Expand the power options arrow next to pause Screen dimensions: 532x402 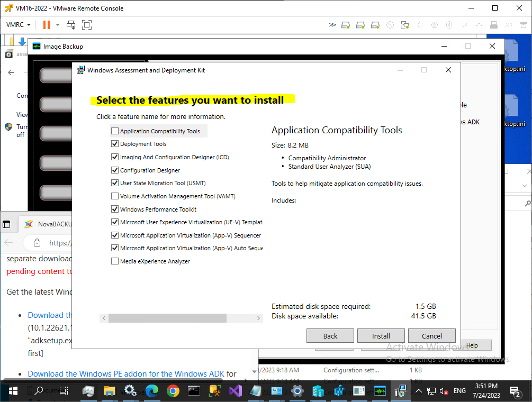(58, 25)
